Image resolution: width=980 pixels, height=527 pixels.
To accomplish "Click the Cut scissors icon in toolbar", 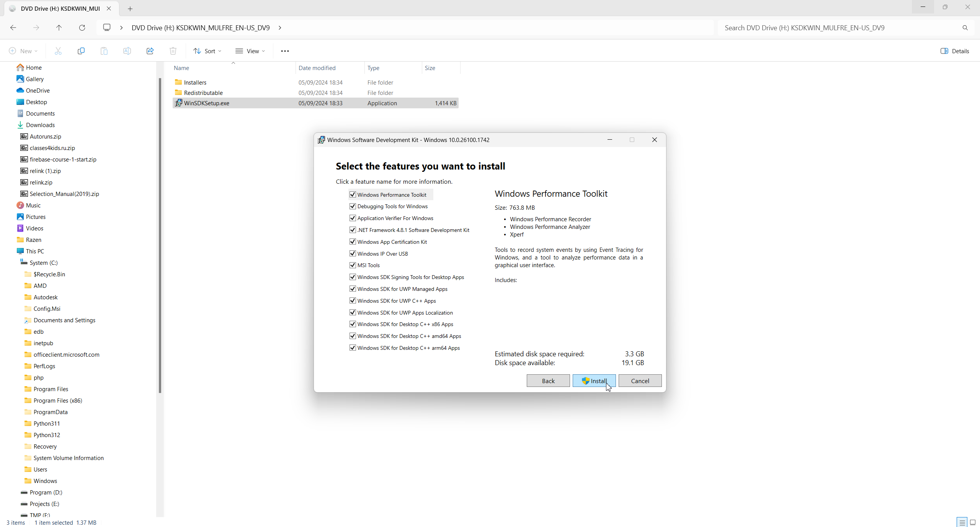I will click(58, 51).
